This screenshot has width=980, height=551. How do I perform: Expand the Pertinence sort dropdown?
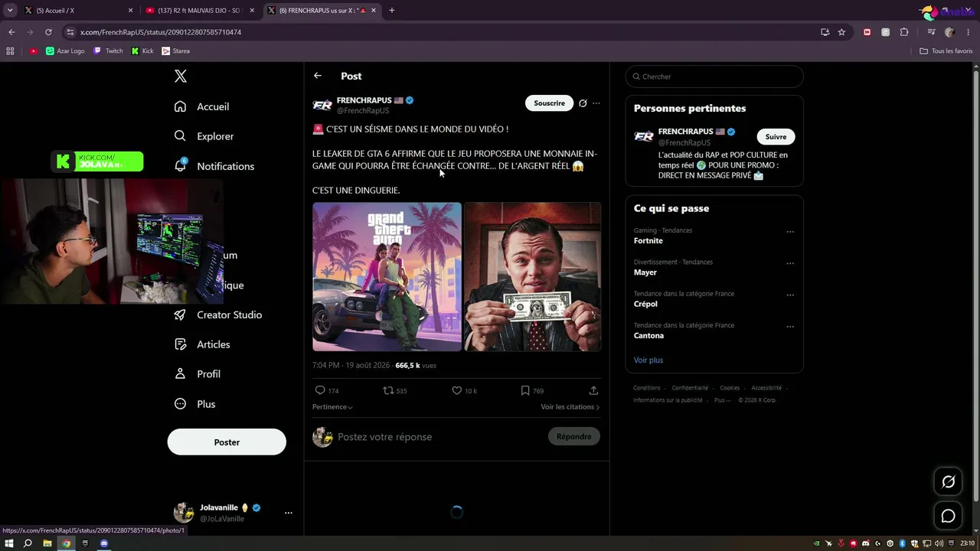332,407
